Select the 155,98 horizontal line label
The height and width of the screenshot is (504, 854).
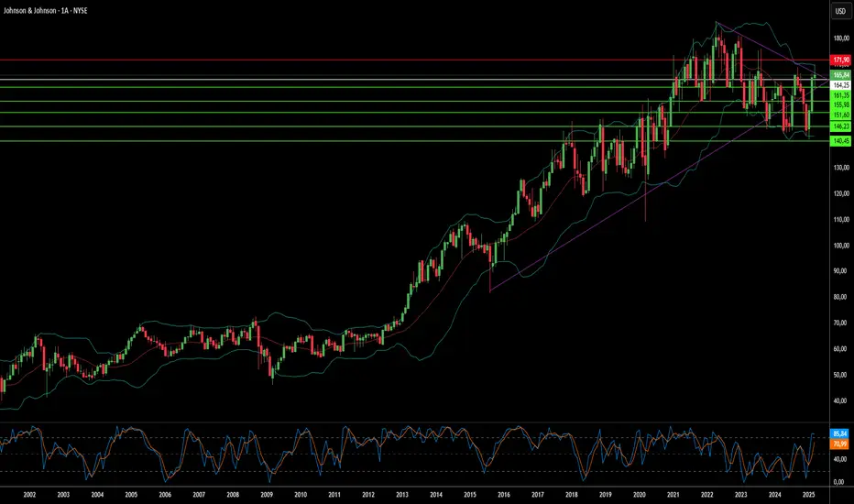click(x=838, y=104)
